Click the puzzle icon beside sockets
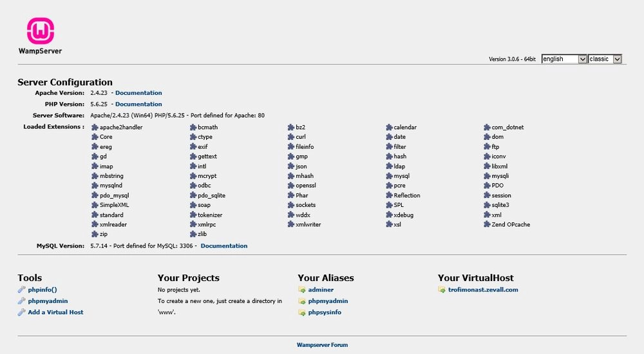 coord(291,205)
